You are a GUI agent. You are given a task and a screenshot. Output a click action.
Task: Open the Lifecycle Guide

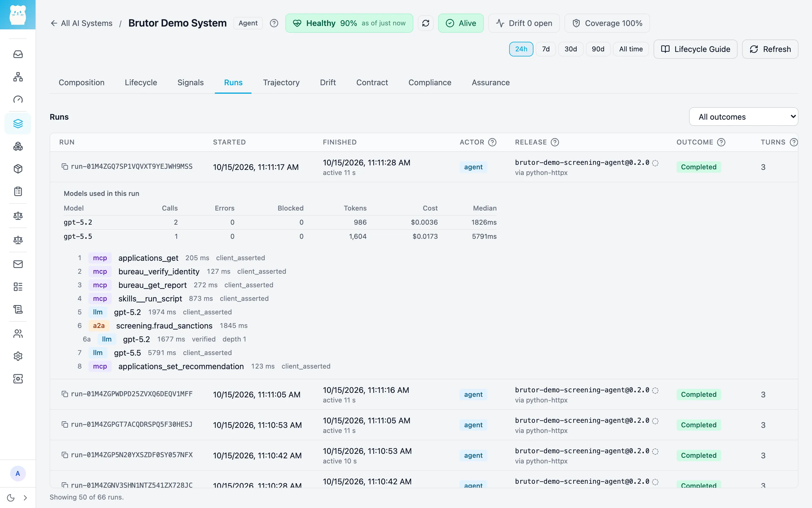[695, 49]
